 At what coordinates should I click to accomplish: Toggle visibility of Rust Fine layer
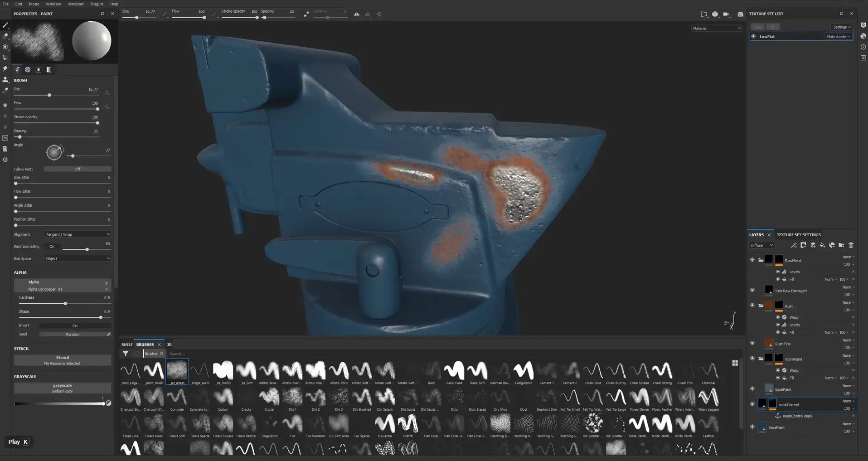point(752,343)
